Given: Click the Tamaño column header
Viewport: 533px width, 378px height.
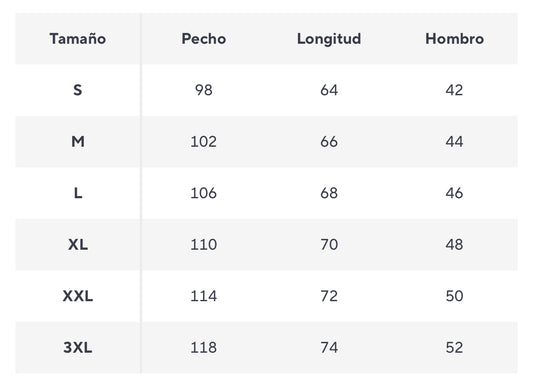Looking at the screenshot, I should point(78,39).
